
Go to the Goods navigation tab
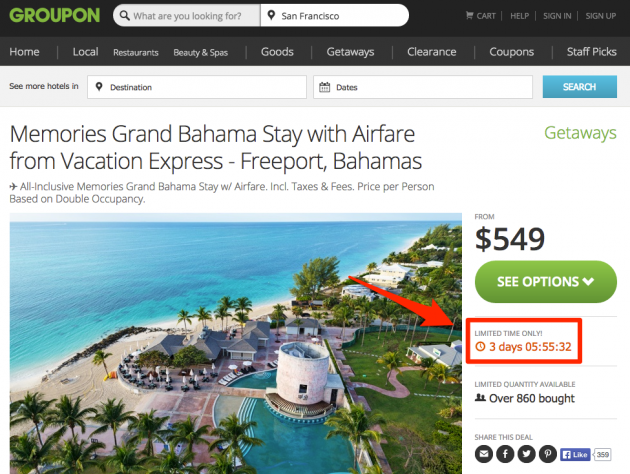coord(277,52)
